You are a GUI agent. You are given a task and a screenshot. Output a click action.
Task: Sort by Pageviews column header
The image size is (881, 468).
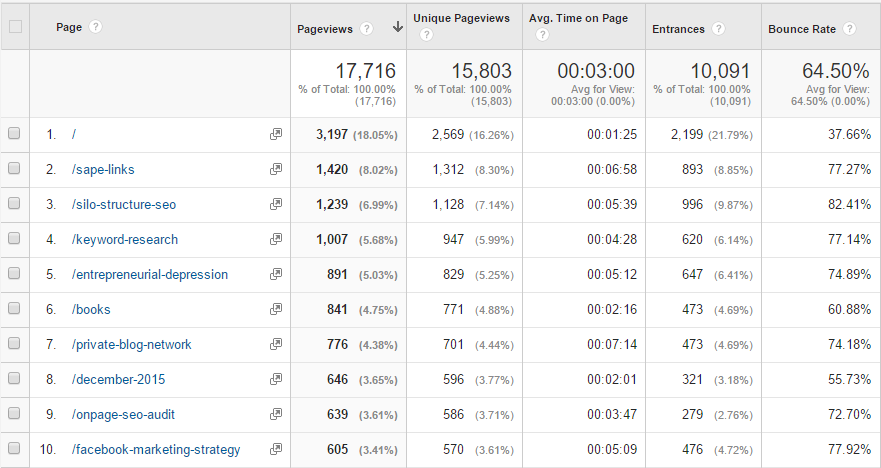(325, 29)
